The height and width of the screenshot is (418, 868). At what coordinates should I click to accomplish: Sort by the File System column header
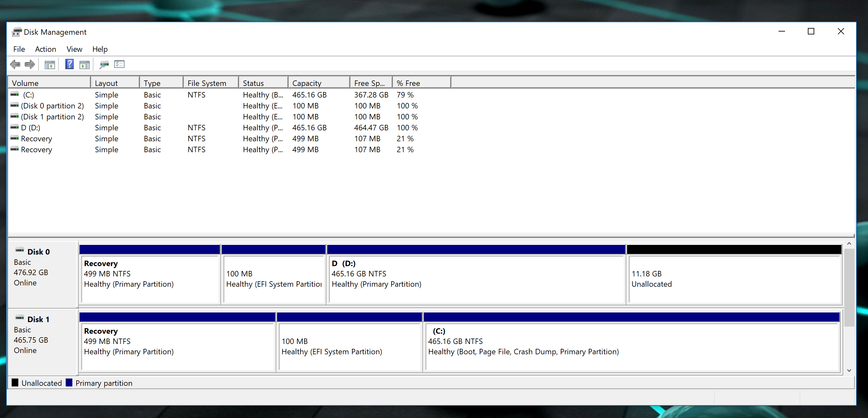click(211, 83)
